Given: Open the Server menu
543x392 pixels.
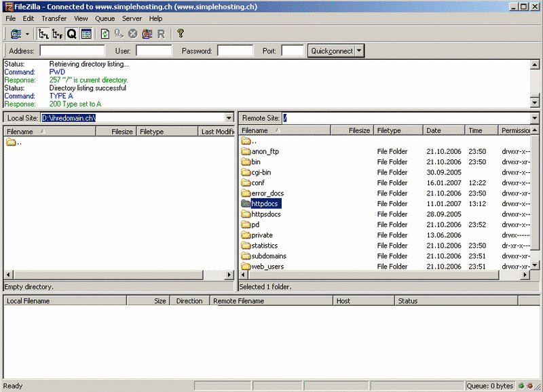Looking at the screenshot, I should (132, 18).
